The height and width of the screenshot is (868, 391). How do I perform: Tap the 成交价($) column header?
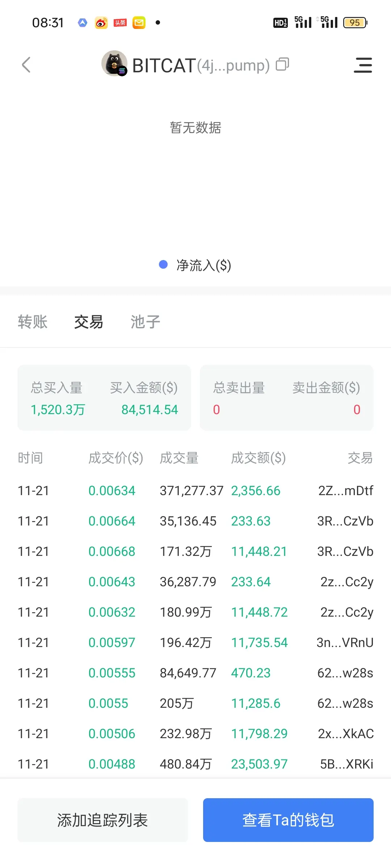[x=116, y=458]
